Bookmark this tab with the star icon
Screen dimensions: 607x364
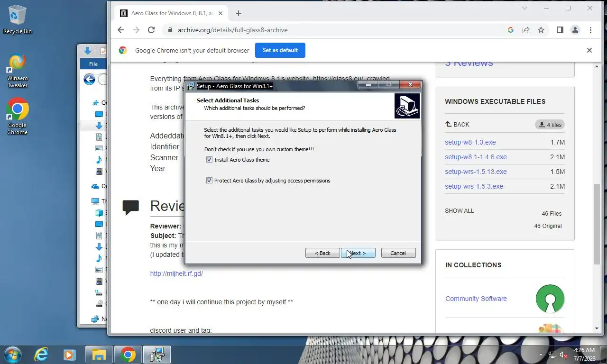pos(541,30)
